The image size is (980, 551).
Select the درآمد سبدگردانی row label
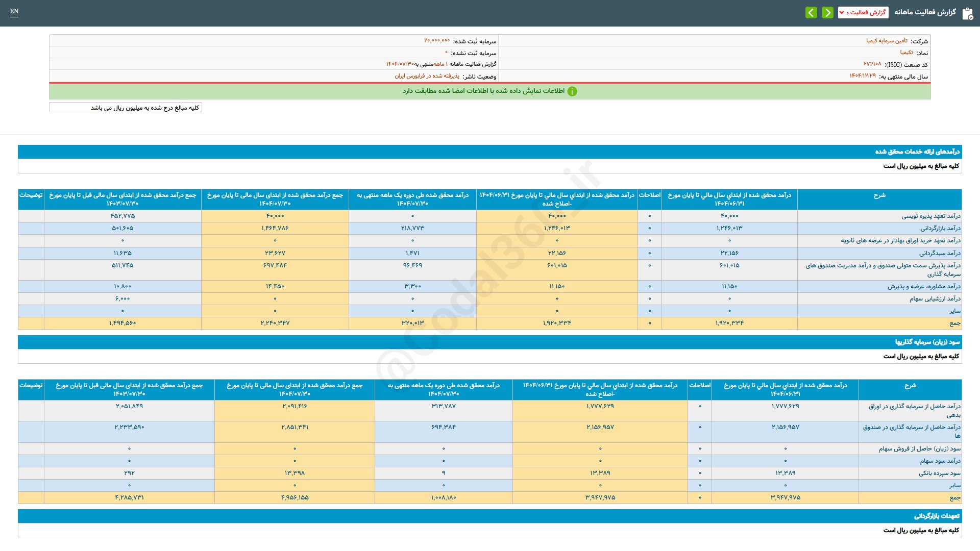940,254
